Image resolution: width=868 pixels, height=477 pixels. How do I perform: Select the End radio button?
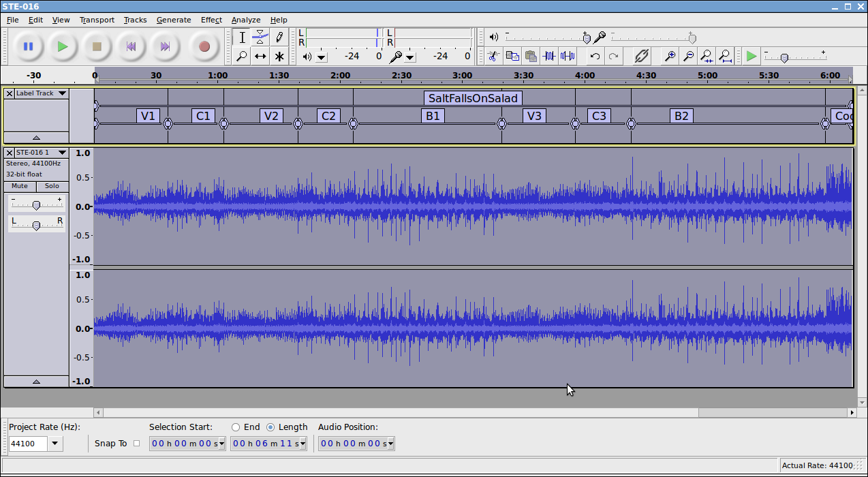pyautogui.click(x=236, y=427)
